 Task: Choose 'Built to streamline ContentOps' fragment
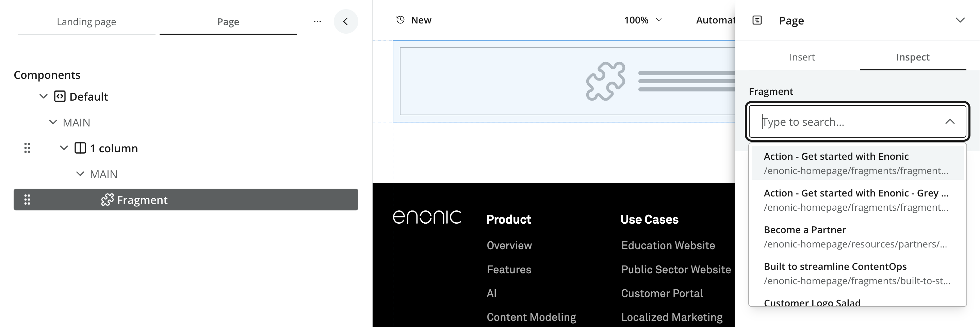coord(857,273)
